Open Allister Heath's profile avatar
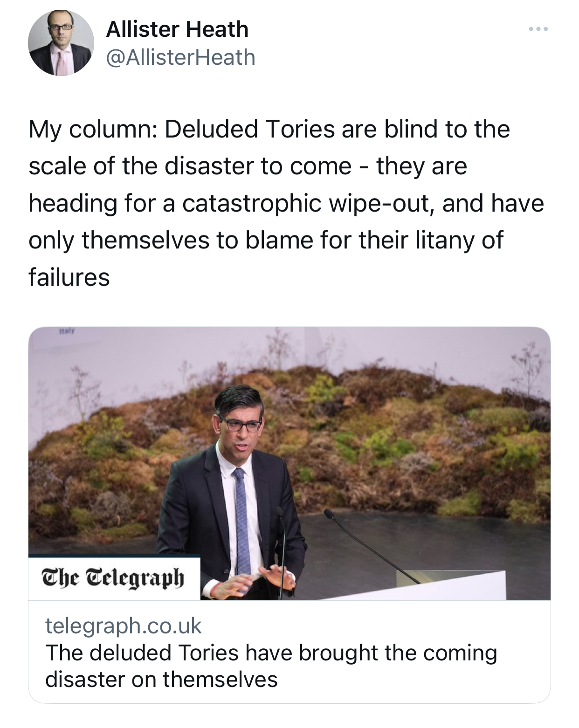The image size is (579, 728). click(61, 43)
